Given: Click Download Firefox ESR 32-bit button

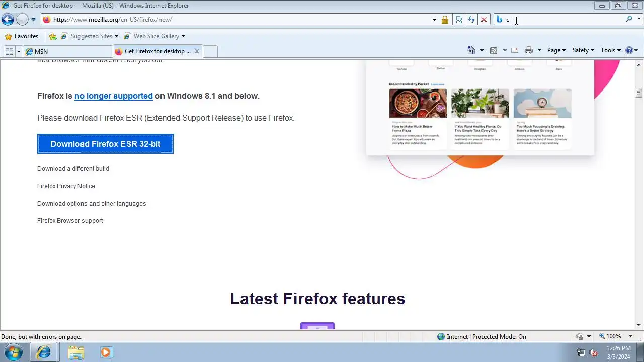Looking at the screenshot, I should pyautogui.click(x=105, y=144).
